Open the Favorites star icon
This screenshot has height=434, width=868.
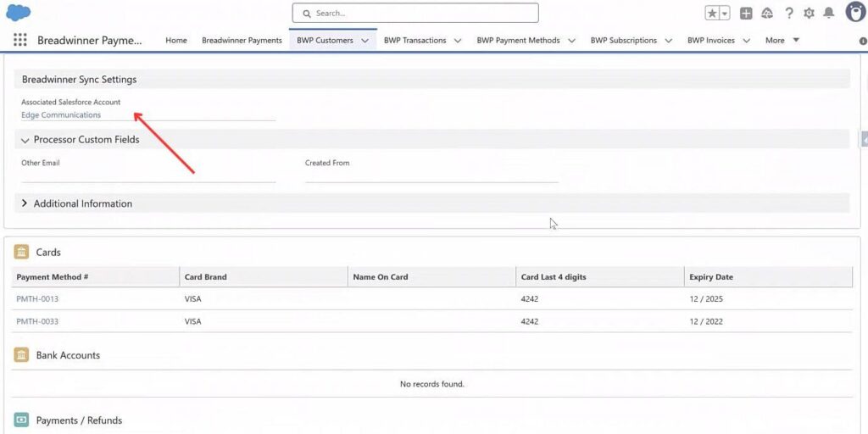pos(713,14)
